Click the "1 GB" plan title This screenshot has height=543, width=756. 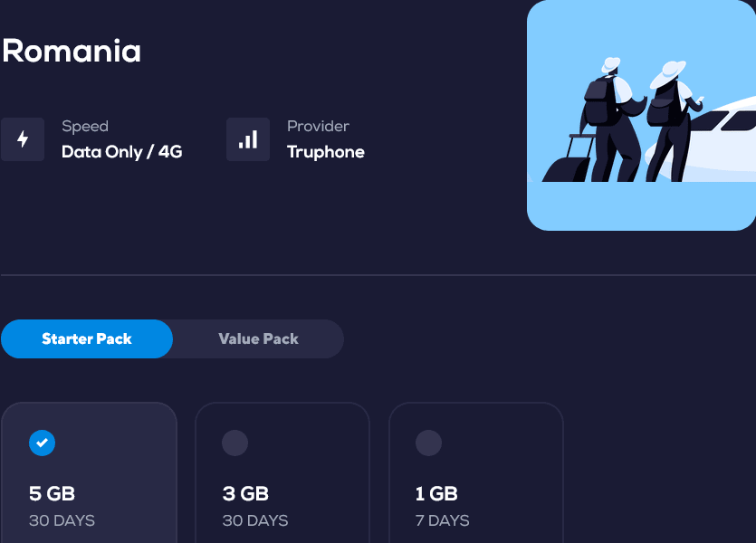pos(436,493)
